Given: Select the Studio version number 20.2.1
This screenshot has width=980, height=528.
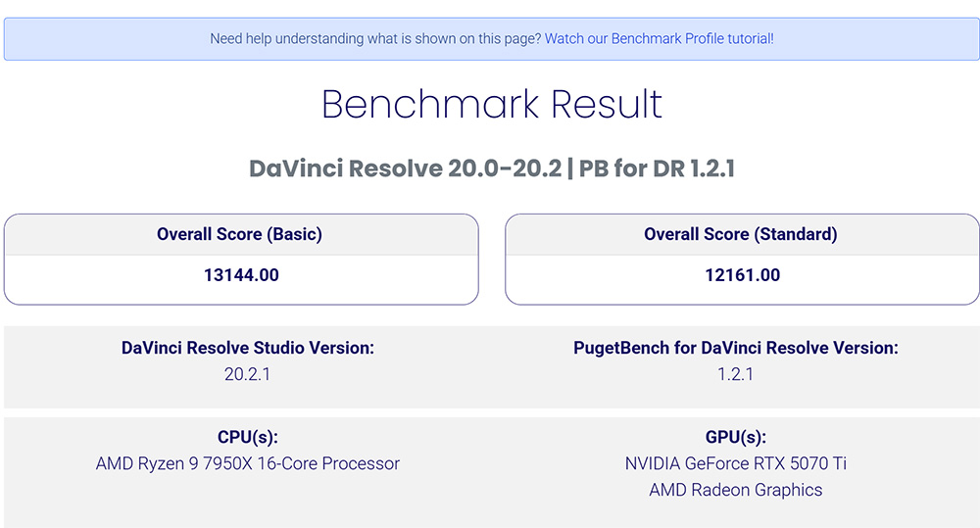Looking at the screenshot, I should [248, 374].
